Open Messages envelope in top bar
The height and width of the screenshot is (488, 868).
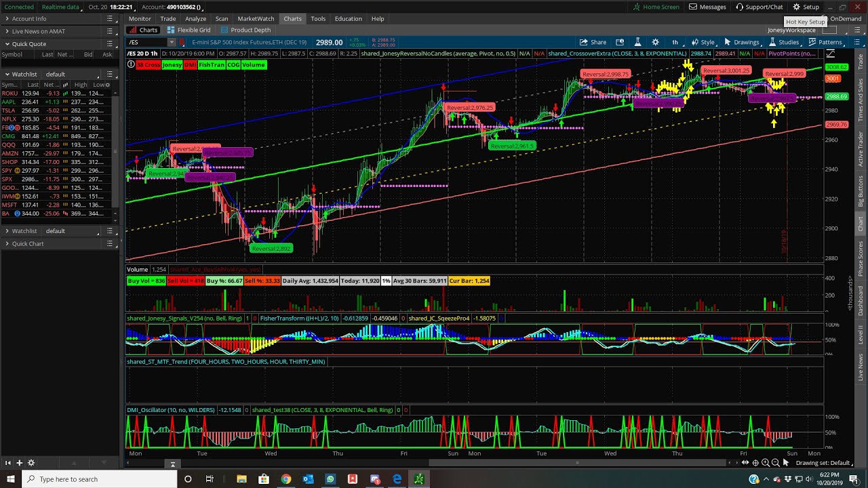coord(693,7)
